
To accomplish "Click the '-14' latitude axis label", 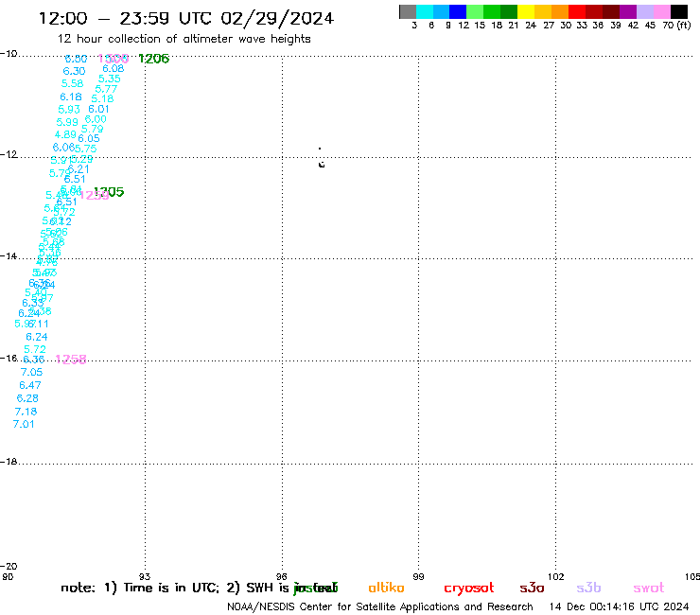I will point(9,255).
